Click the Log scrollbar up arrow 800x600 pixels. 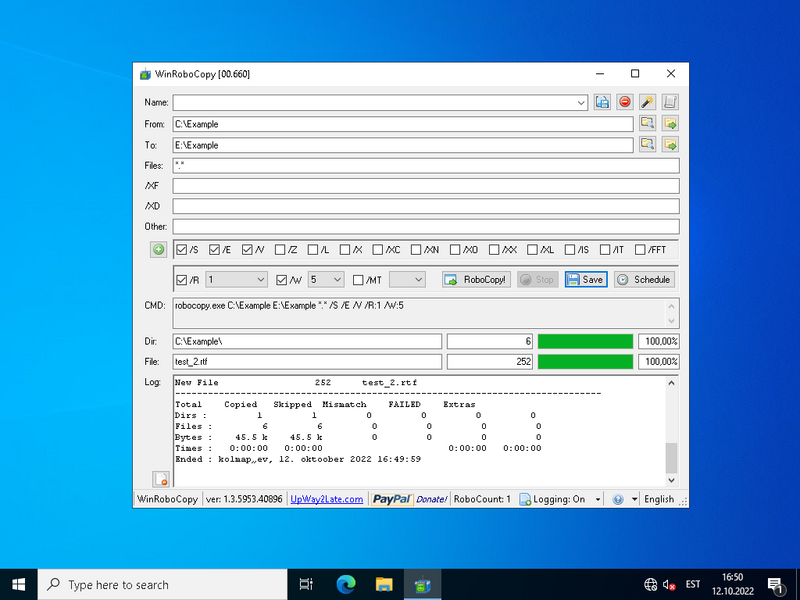[x=671, y=383]
